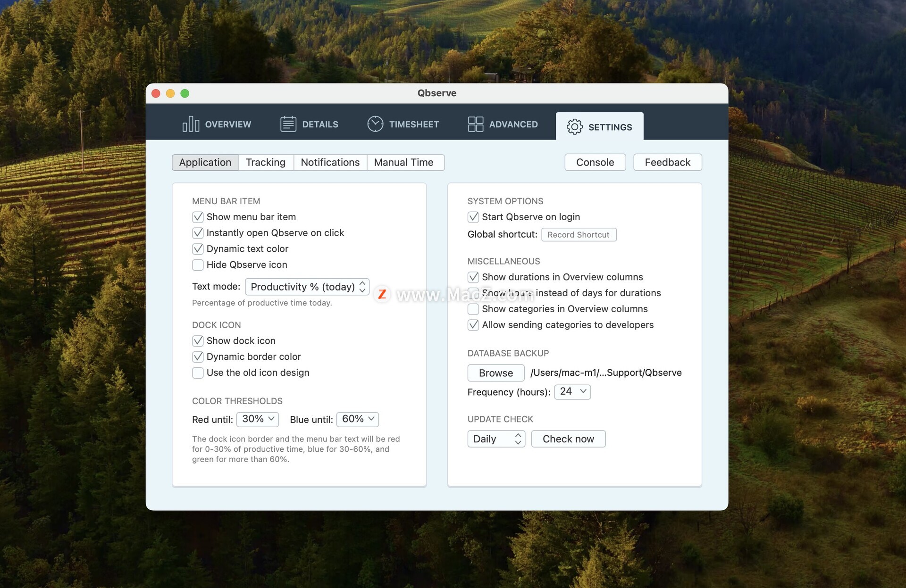Enable Use the old icon design
Viewport: 906px width, 588px height.
point(198,373)
